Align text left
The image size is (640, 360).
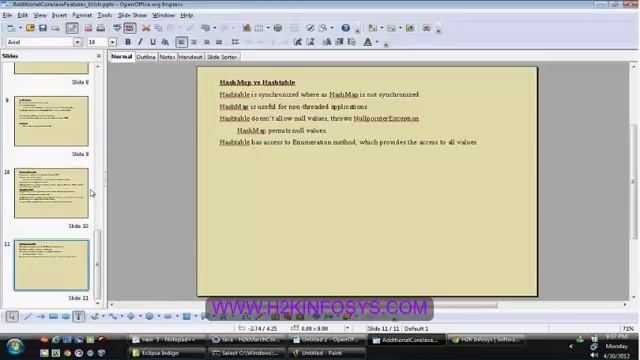point(182,42)
